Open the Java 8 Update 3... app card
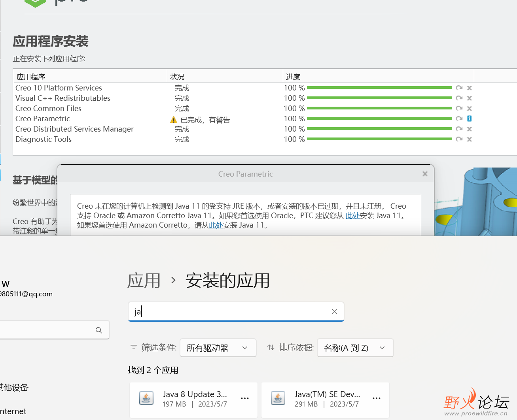The height and width of the screenshot is (420, 517). point(193,400)
